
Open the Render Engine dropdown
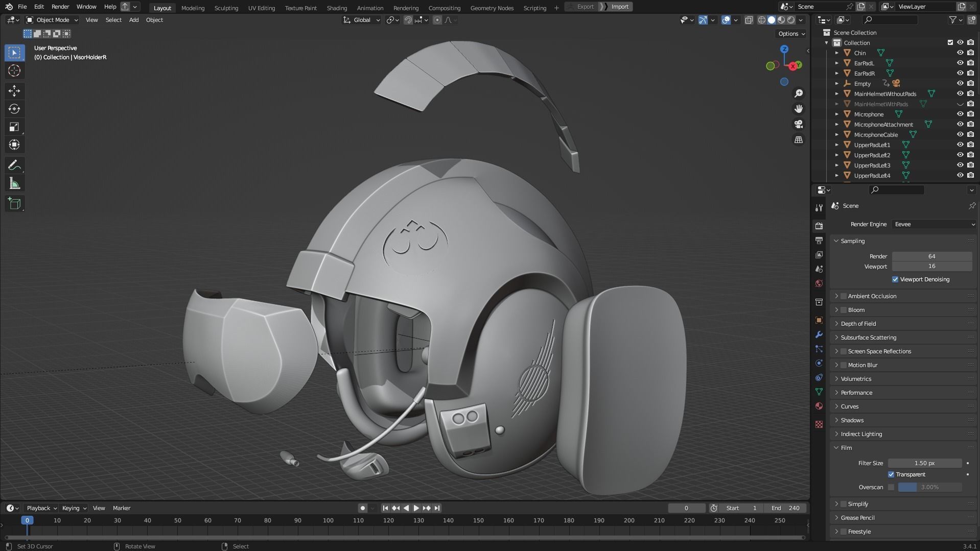(x=934, y=224)
